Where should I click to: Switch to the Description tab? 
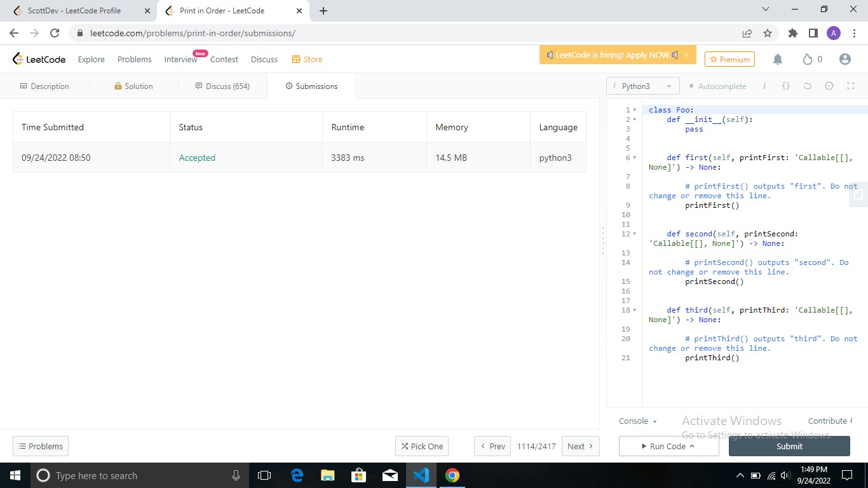click(44, 86)
